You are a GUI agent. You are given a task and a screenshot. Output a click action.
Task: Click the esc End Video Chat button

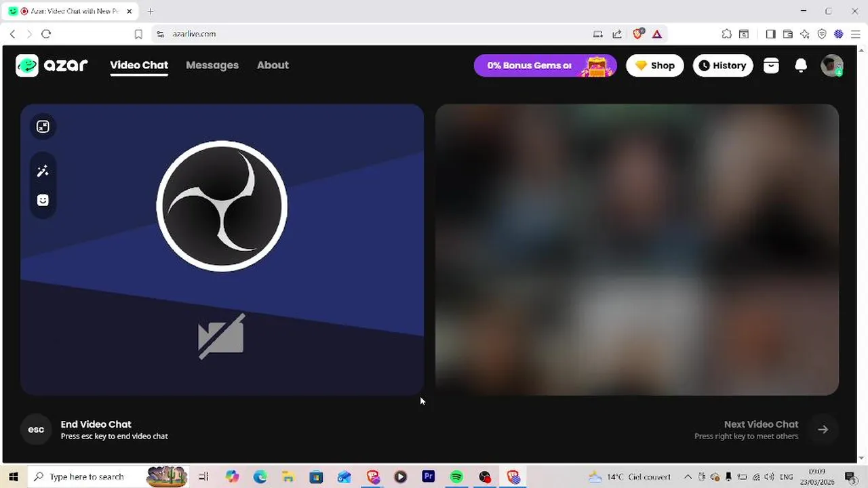(36, 430)
